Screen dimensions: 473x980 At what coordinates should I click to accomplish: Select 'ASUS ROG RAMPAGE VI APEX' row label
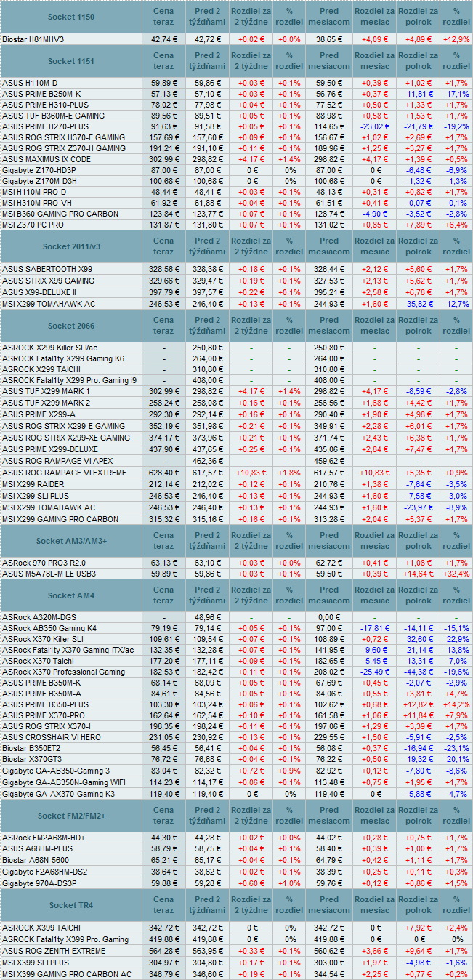57,461
